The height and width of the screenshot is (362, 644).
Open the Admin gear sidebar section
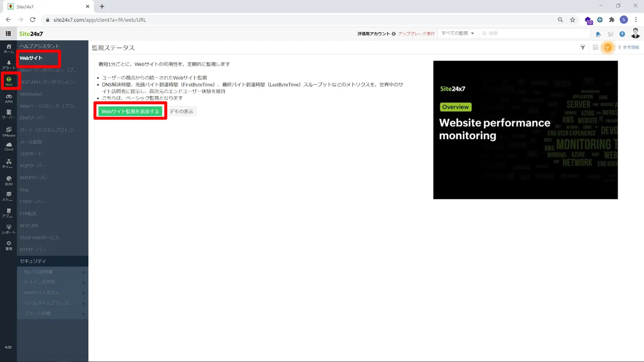pos(8,245)
